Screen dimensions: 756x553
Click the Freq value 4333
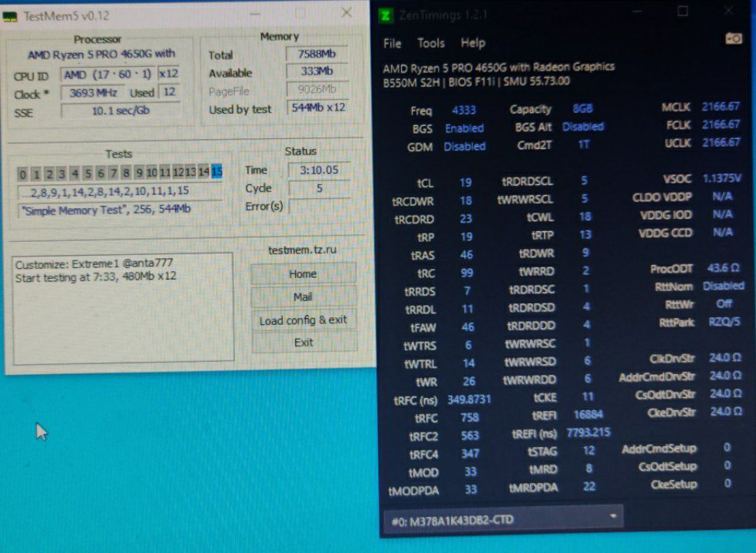click(x=464, y=111)
